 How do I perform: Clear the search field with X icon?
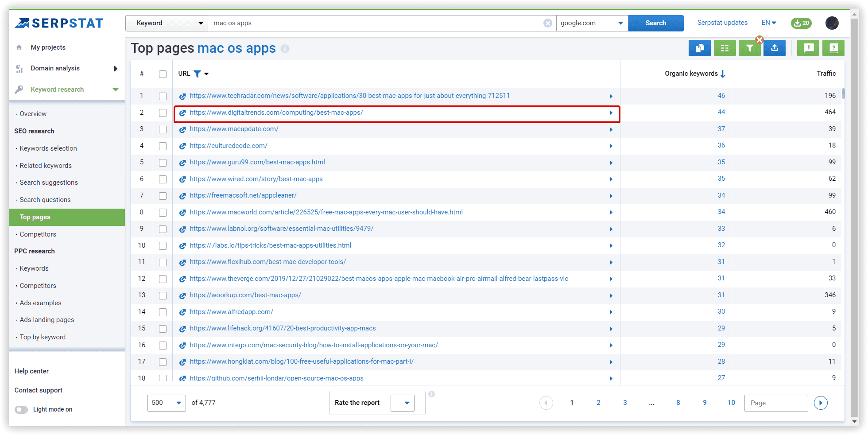(x=548, y=23)
